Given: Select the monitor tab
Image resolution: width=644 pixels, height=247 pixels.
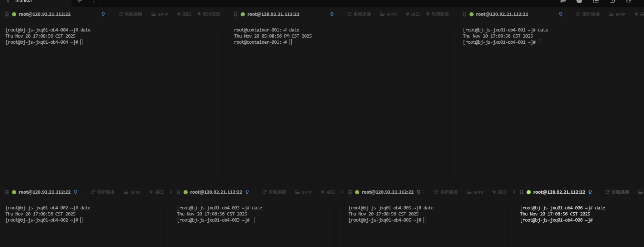Looking at the screenshot, I should [x=24, y=1].
